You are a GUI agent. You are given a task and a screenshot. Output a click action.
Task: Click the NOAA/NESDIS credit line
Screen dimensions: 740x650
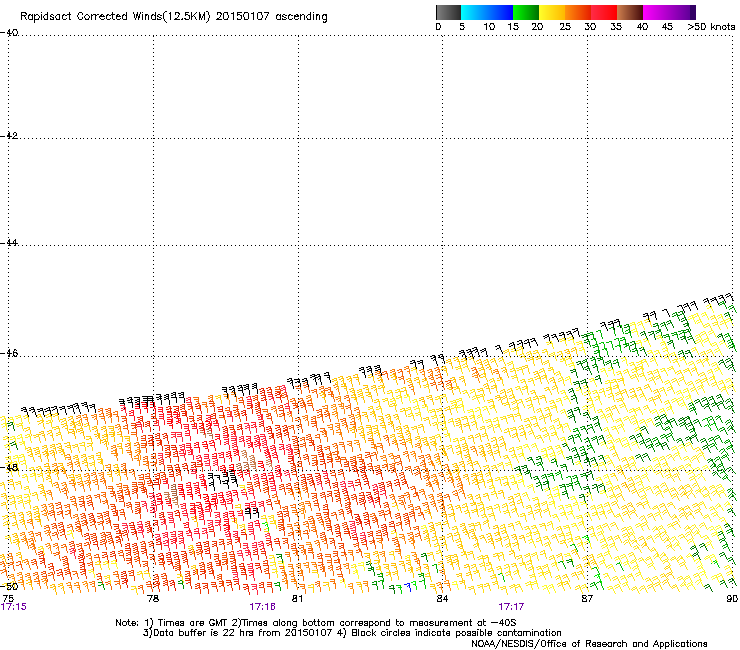(589, 644)
